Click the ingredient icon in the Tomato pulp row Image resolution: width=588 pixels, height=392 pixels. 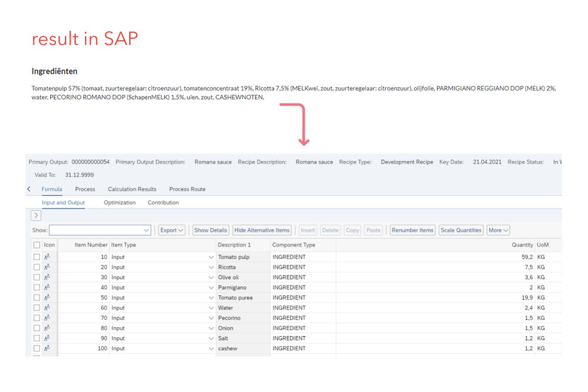(x=47, y=257)
